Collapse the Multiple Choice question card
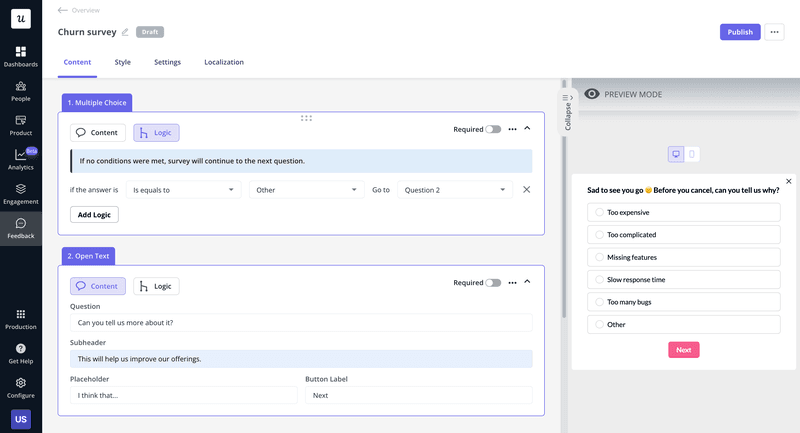Viewport: 800px width, 433px height. point(528,129)
